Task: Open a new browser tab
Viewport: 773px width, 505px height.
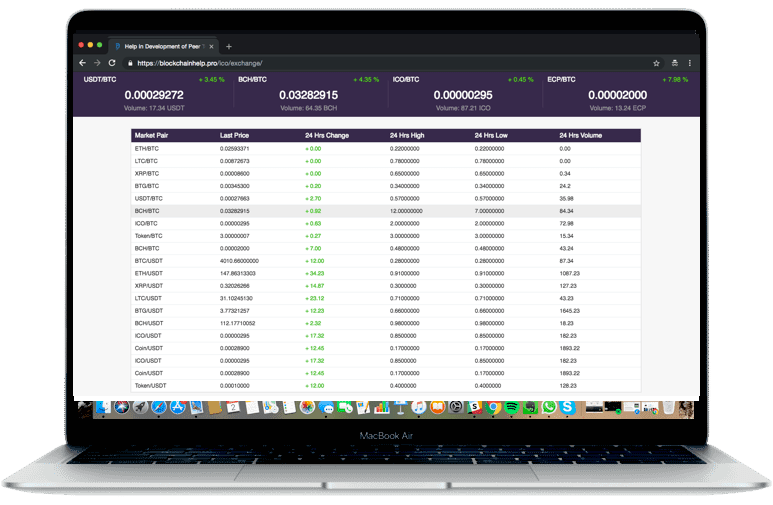Action: 228,46
